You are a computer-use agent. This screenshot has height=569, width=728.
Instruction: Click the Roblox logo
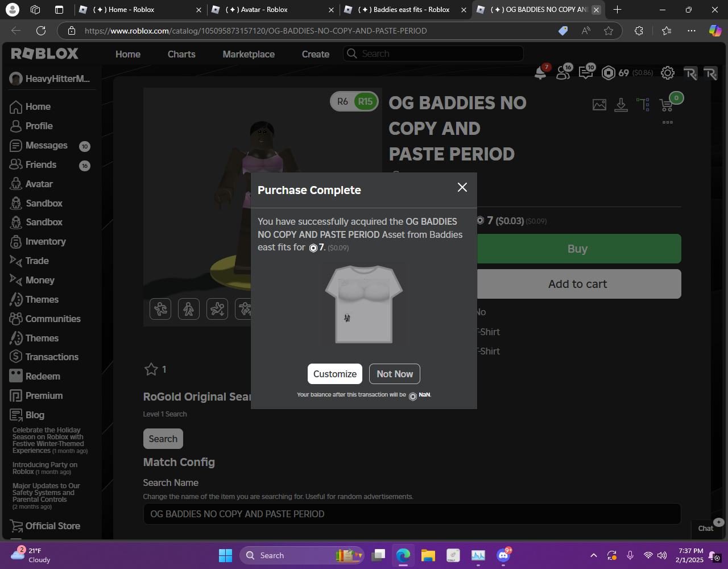click(45, 54)
